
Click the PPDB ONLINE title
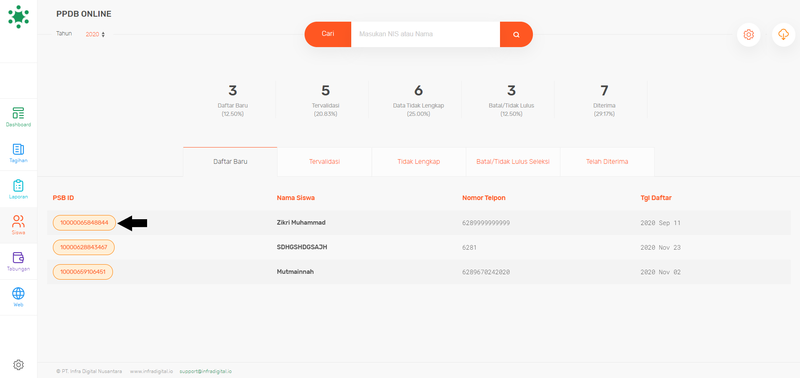[x=84, y=14]
